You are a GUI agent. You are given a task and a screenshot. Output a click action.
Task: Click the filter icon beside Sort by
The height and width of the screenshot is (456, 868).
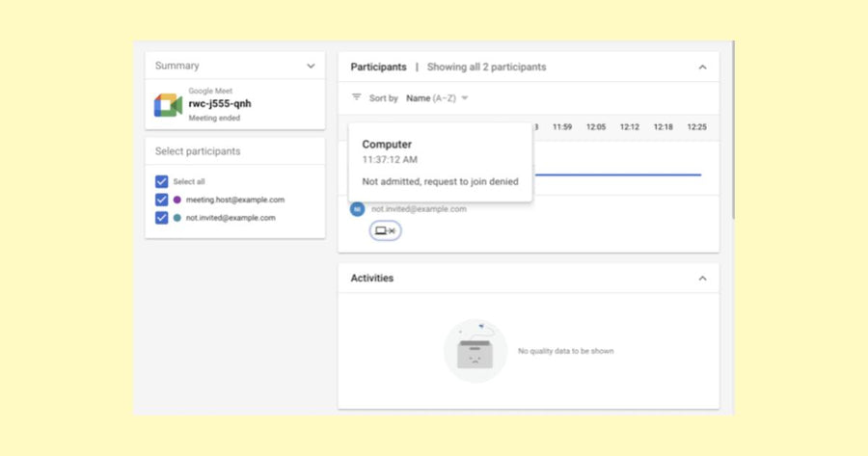click(357, 97)
